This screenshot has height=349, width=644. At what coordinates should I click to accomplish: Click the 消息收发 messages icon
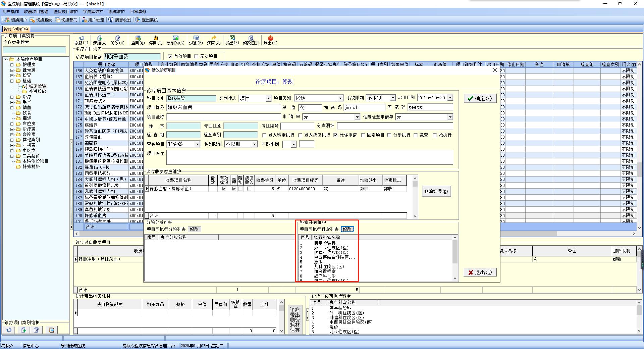click(111, 20)
